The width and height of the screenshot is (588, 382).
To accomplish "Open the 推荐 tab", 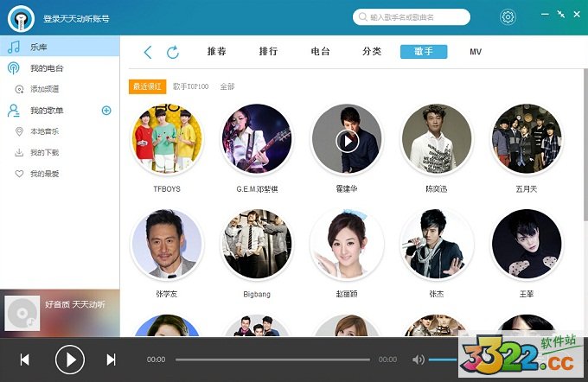I will click(217, 51).
